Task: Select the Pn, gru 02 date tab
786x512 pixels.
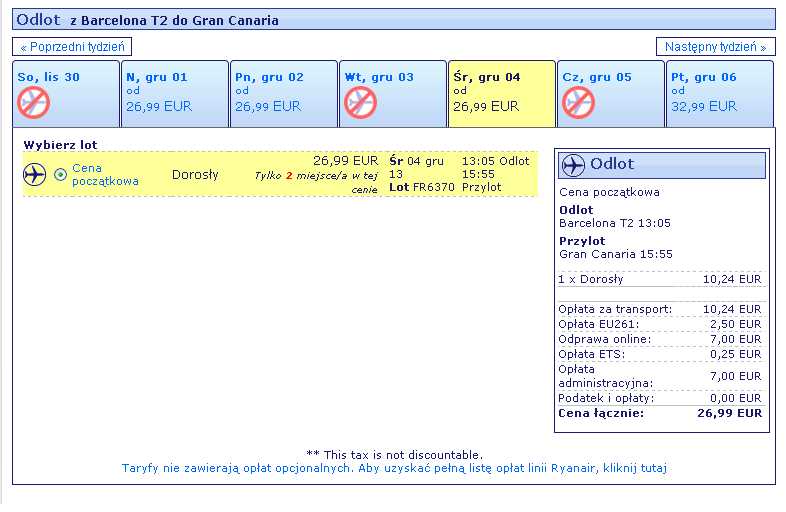Action: coord(284,94)
